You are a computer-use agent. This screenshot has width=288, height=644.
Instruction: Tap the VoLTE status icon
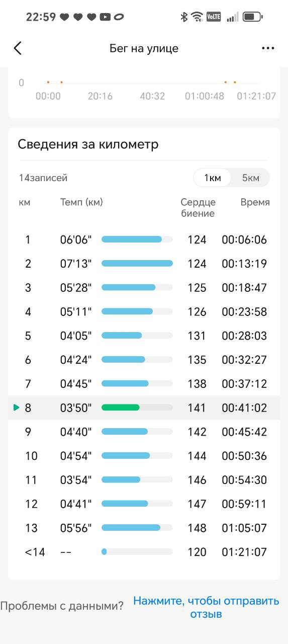tap(214, 17)
